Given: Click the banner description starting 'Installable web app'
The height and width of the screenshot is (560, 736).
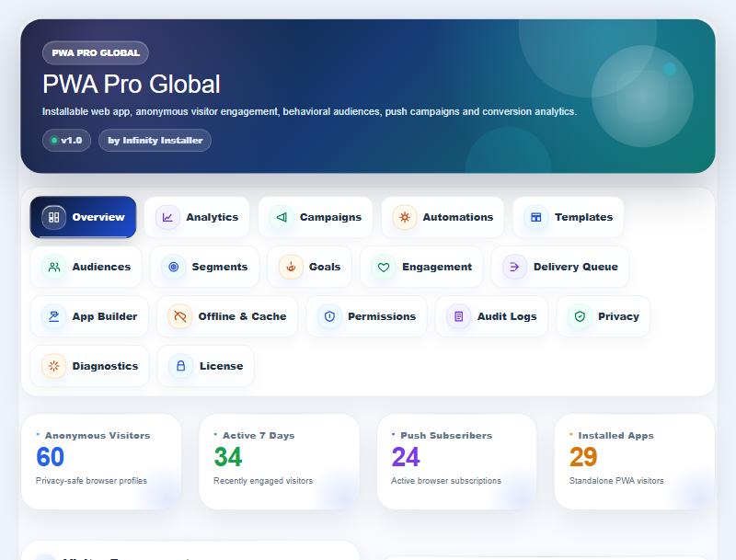Looking at the screenshot, I should [309, 111].
